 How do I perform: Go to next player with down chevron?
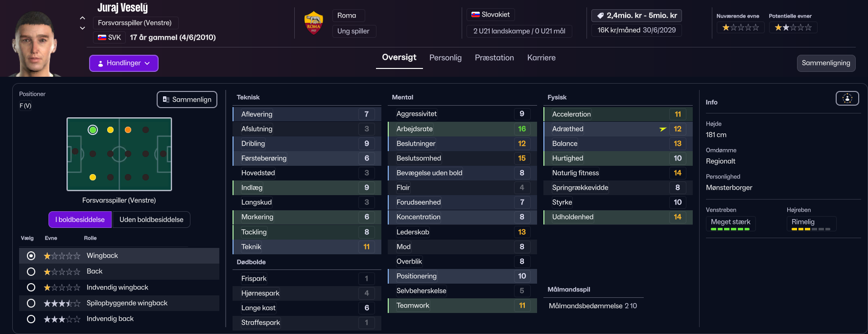click(82, 28)
